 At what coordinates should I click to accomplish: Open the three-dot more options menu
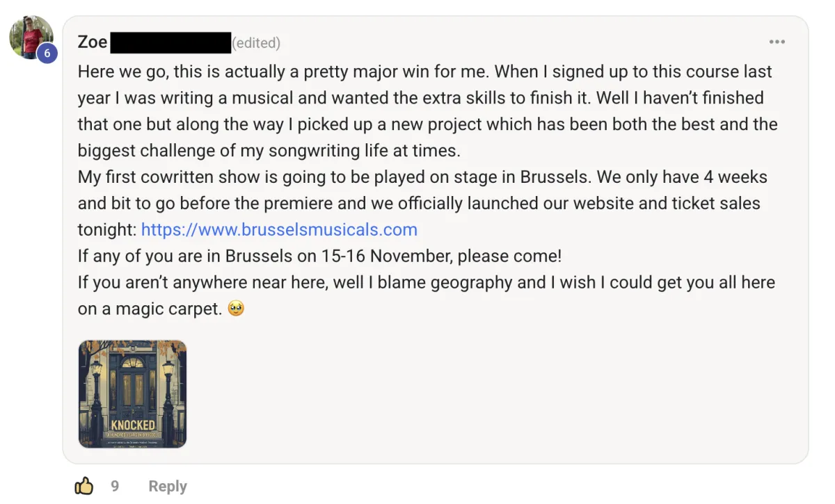(777, 42)
